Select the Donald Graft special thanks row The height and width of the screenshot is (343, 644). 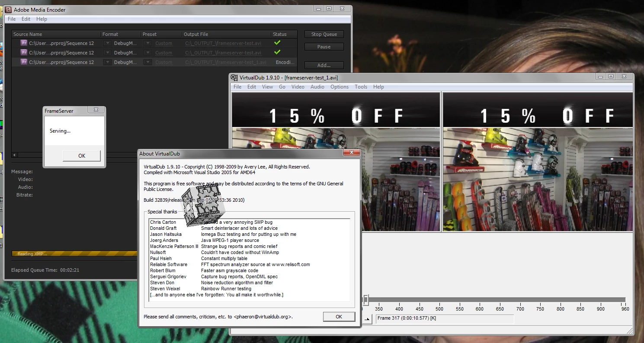pyautogui.click(x=249, y=228)
